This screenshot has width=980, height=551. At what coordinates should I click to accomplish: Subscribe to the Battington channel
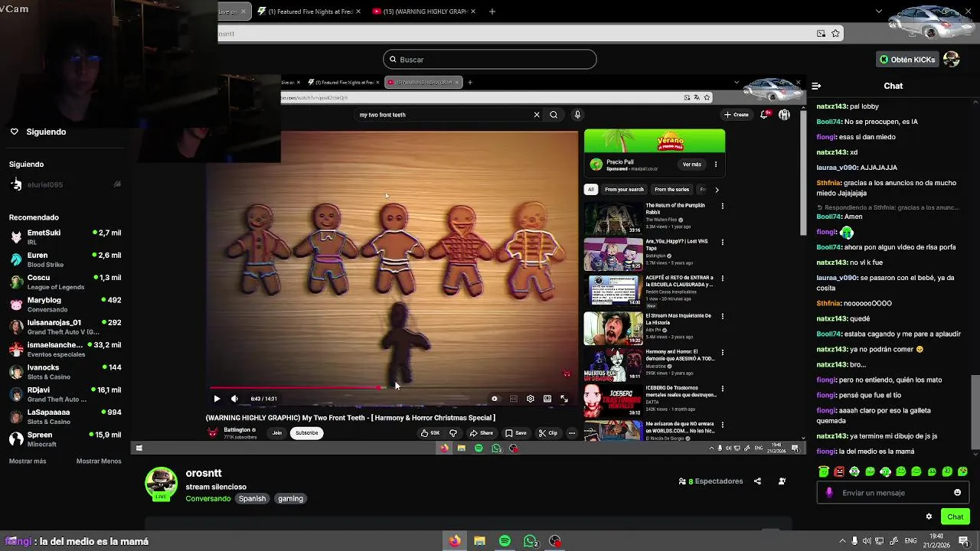click(x=306, y=433)
